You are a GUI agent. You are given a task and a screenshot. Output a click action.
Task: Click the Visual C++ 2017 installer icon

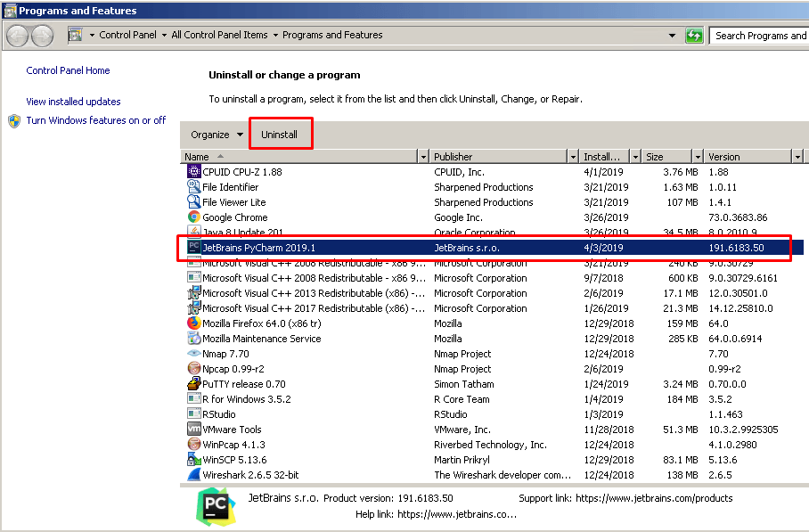tap(193, 308)
